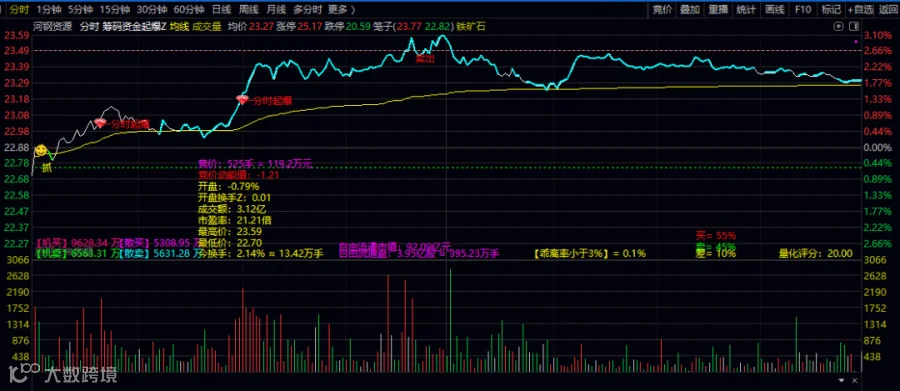The image size is (900, 391).
Task: Click the 3066 volume axis label on left
Action: coord(19,260)
